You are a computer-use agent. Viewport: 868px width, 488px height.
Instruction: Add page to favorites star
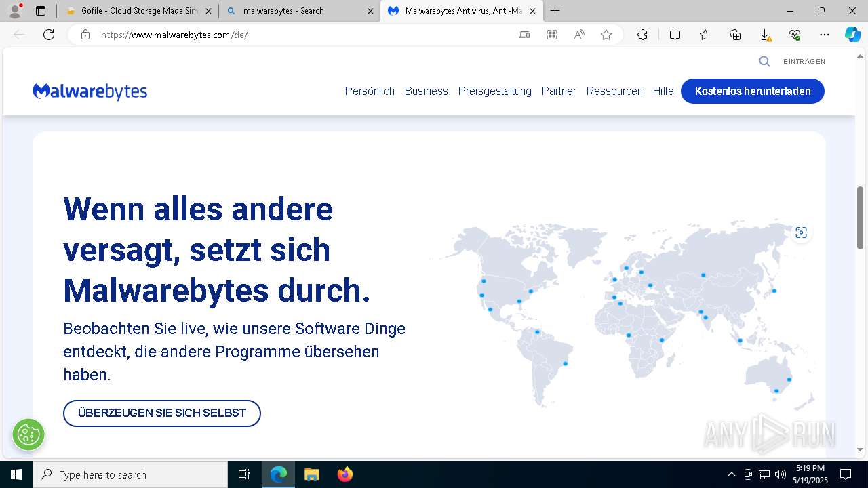pos(606,35)
